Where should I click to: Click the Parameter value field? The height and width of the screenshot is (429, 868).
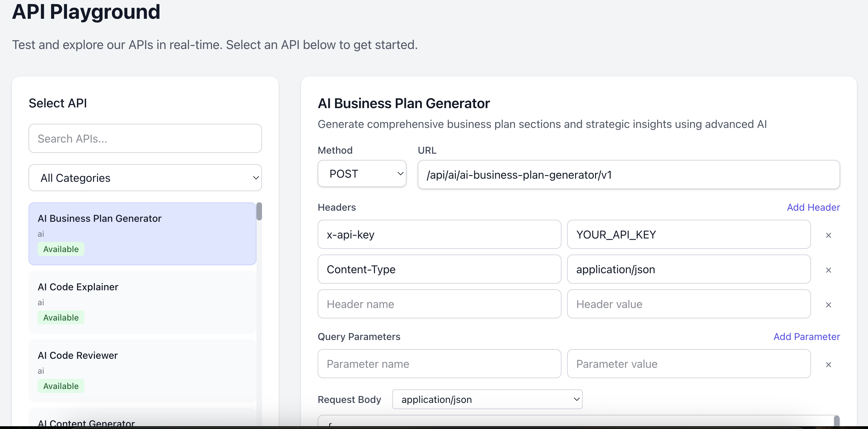688,364
